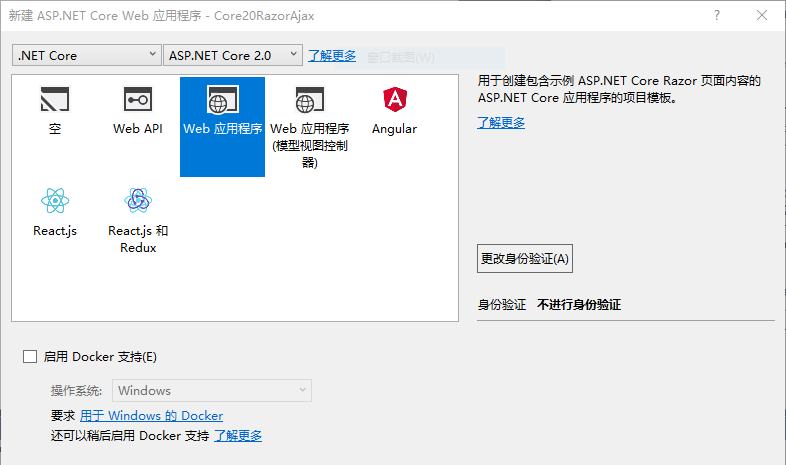Open the disabled 操作系统 Windows dropdown

point(212,390)
